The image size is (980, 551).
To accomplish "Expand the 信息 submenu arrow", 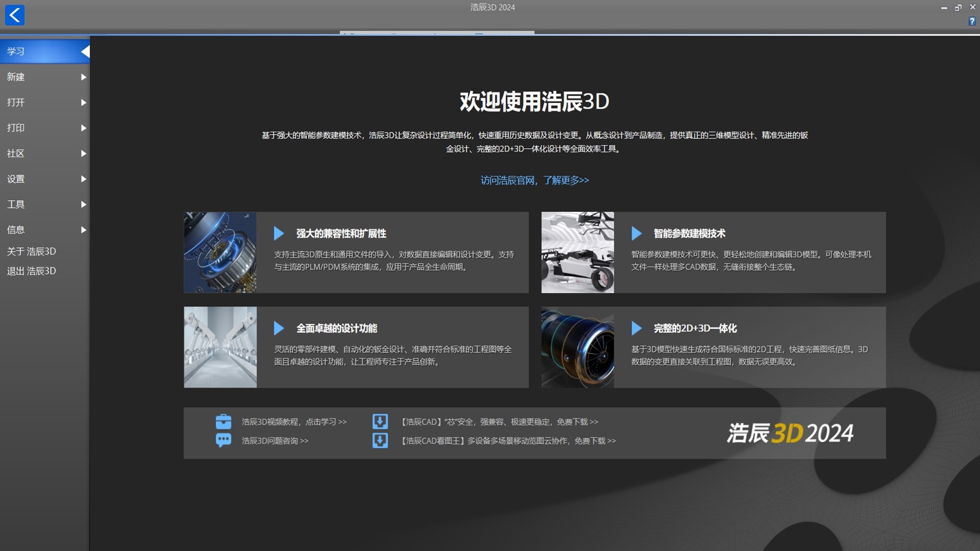I will point(83,230).
